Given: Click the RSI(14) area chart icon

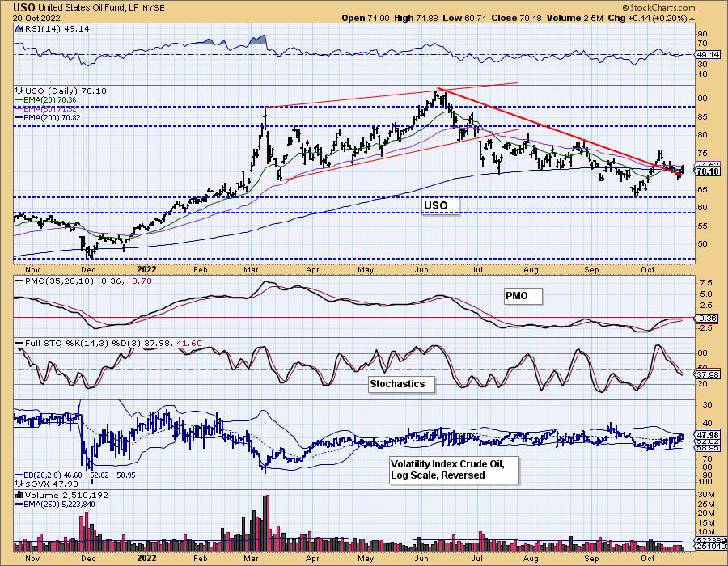Looking at the screenshot, I should coord(19,28).
